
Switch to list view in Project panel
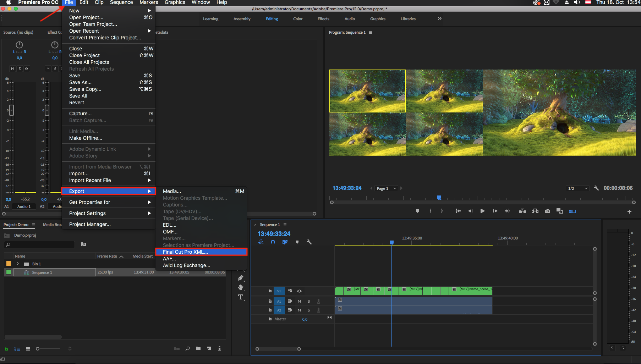click(x=17, y=349)
